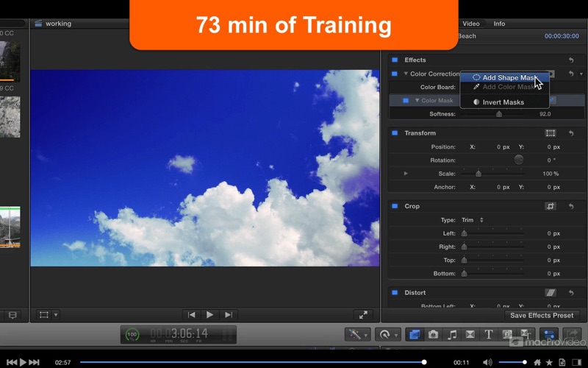Reset the Effects section with its arrow
The image size is (588, 368).
pos(571,60)
